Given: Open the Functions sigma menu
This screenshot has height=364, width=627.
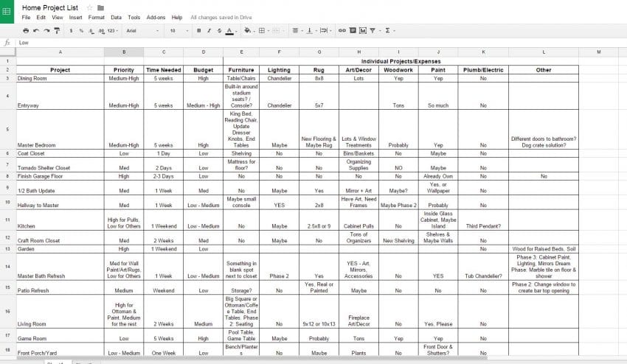Looking at the screenshot, I should (x=389, y=30).
